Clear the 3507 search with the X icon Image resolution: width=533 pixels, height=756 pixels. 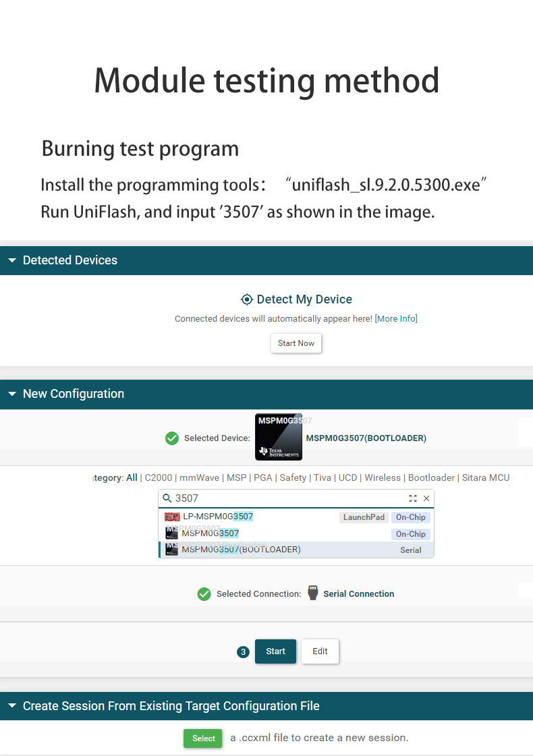(426, 498)
